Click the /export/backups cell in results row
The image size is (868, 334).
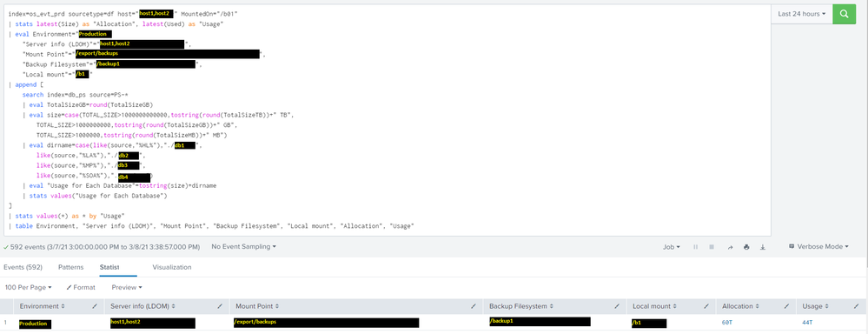326,323
